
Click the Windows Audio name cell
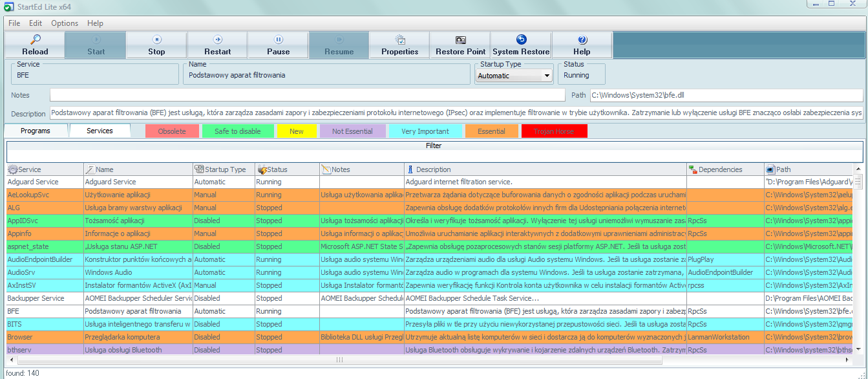coord(138,272)
